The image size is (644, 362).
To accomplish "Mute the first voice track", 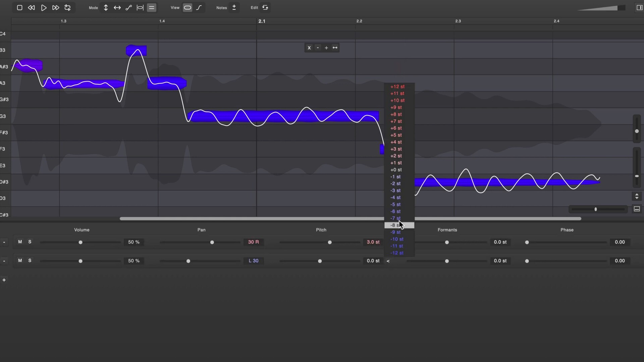I will [20, 242].
